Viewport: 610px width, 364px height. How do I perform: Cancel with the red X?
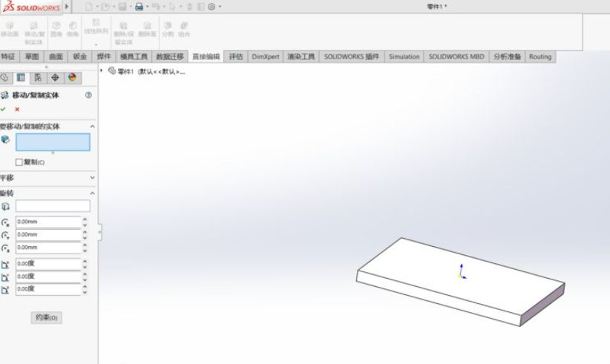click(17, 109)
